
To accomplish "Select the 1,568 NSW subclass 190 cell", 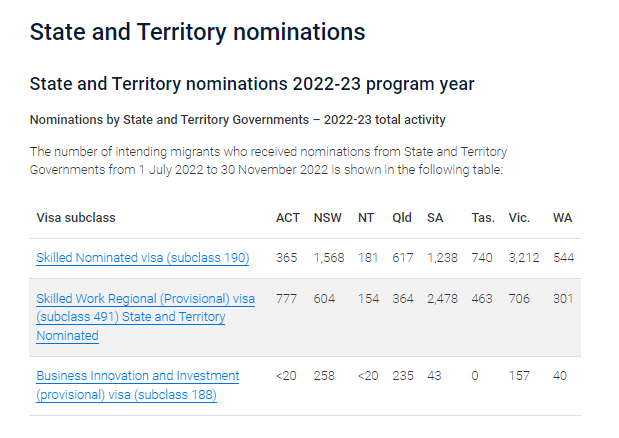I will click(x=329, y=258).
